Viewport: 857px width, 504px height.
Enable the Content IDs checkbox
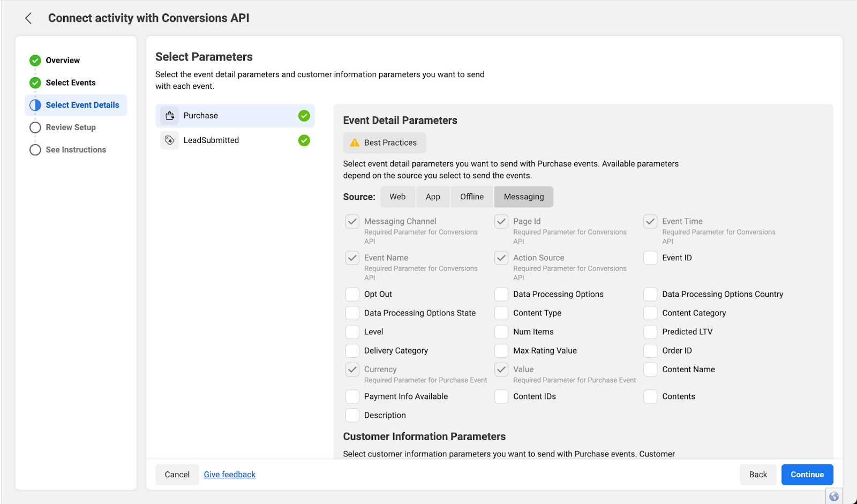501,397
